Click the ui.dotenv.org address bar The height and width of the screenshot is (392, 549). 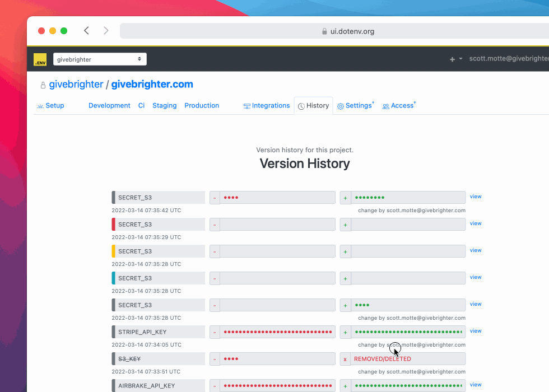pos(347,31)
